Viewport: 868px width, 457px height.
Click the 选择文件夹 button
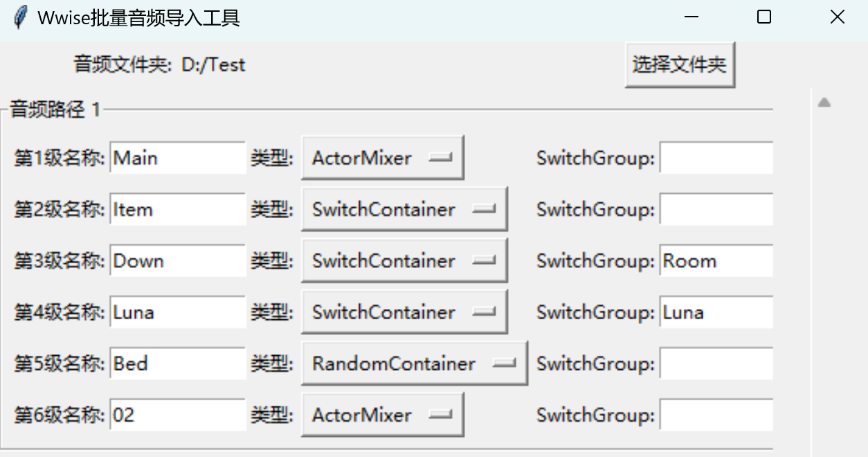pos(679,64)
